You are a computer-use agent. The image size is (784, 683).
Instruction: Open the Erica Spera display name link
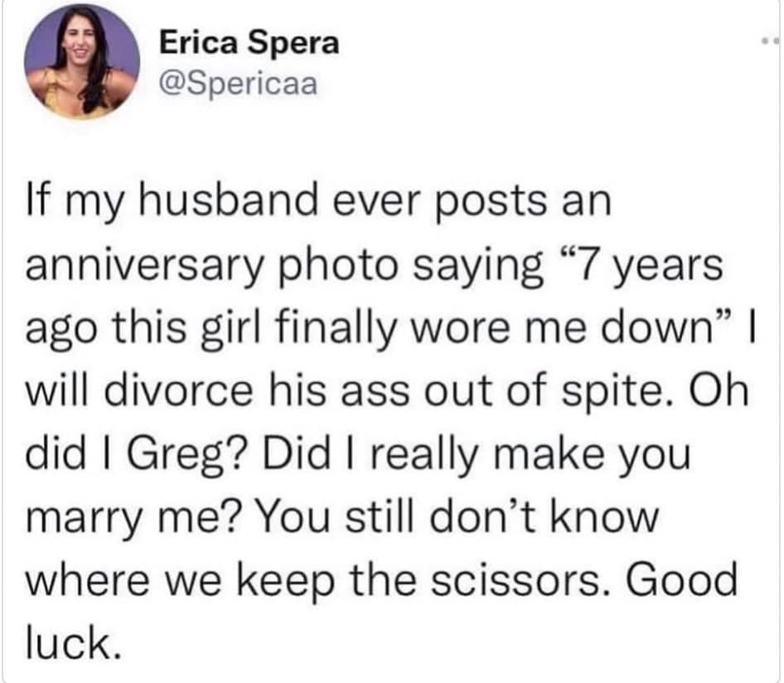pos(247,45)
